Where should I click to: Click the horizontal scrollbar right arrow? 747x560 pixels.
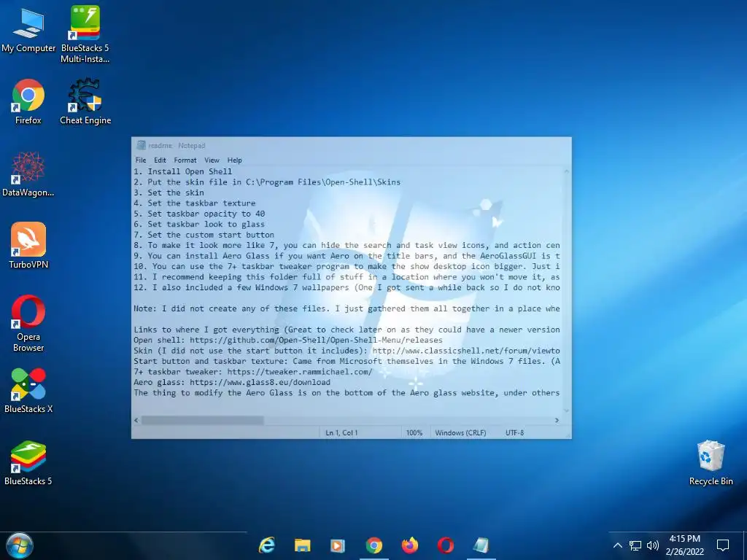pyautogui.click(x=557, y=421)
